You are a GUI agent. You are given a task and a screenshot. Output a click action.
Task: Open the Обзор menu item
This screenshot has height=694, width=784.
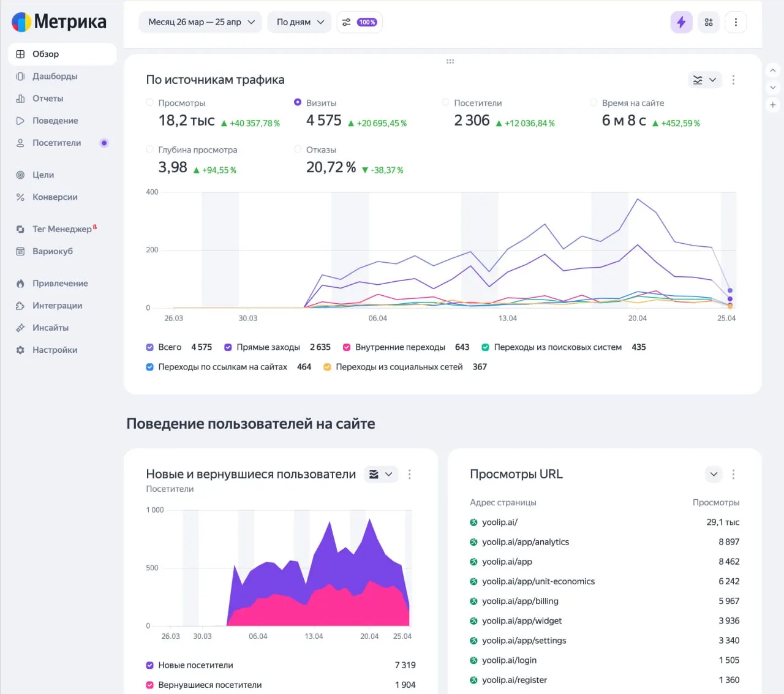[x=62, y=54]
